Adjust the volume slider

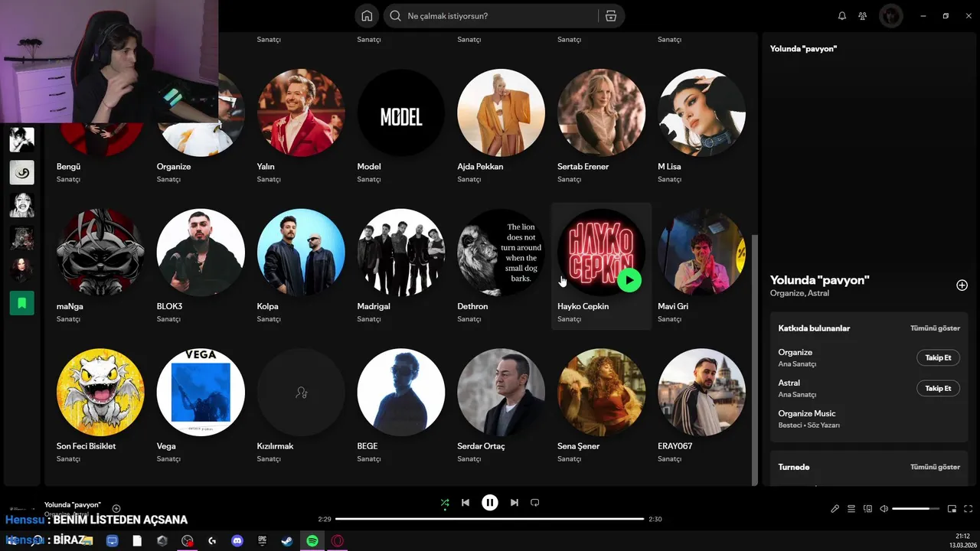pyautogui.click(x=916, y=509)
